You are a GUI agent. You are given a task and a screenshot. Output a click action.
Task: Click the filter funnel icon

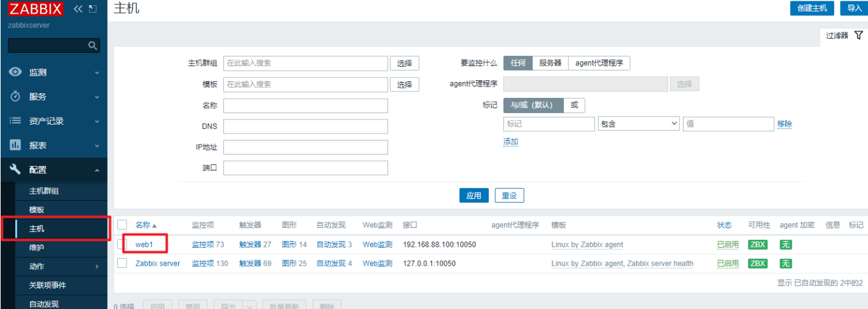click(x=858, y=36)
